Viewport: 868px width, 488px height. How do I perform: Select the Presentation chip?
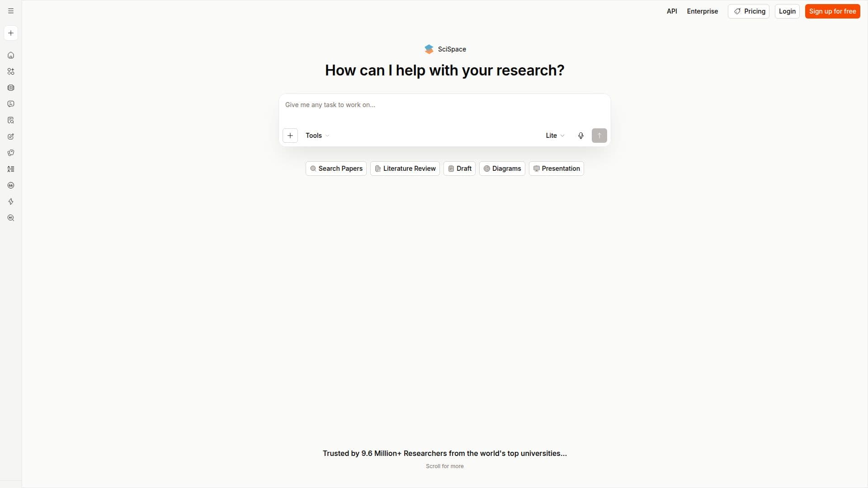coord(557,169)
